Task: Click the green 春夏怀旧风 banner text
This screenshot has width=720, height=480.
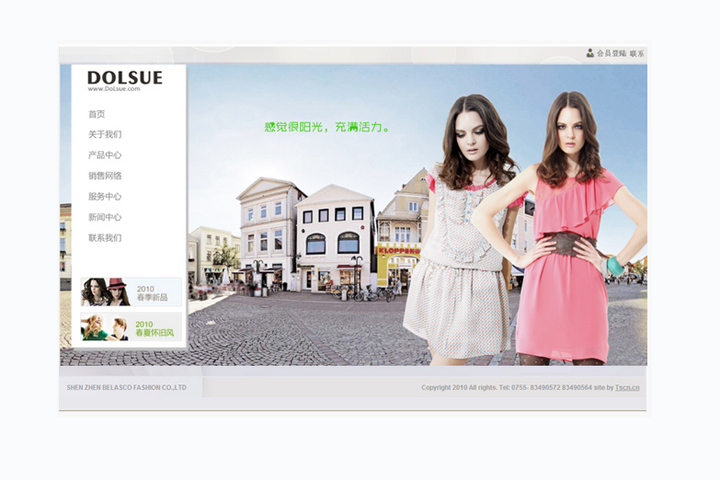Action: coord(155,332)
